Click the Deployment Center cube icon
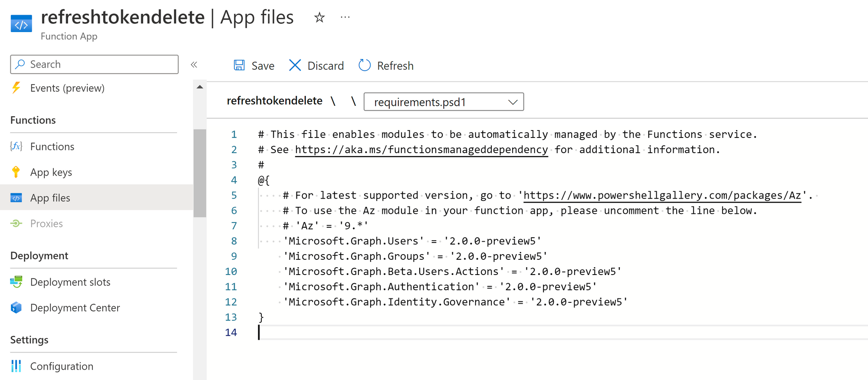 click(x=16, y=308)
